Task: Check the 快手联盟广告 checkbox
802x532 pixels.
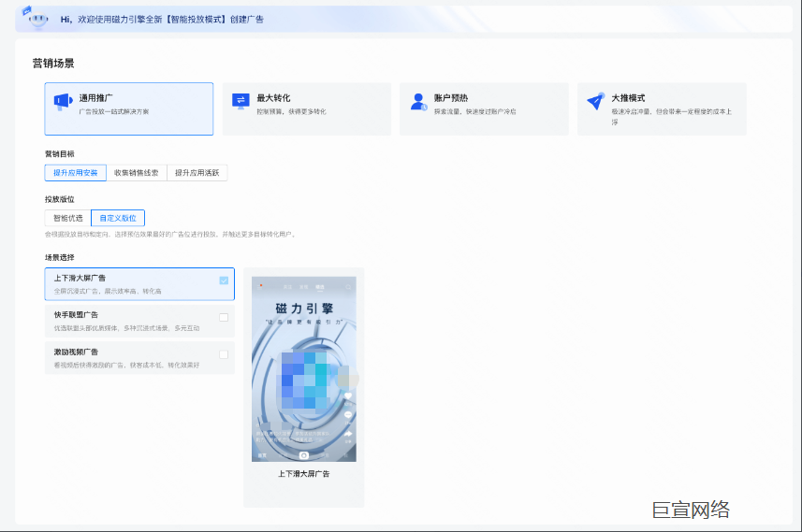Action: pyautogui.click(x=224, y=317)
